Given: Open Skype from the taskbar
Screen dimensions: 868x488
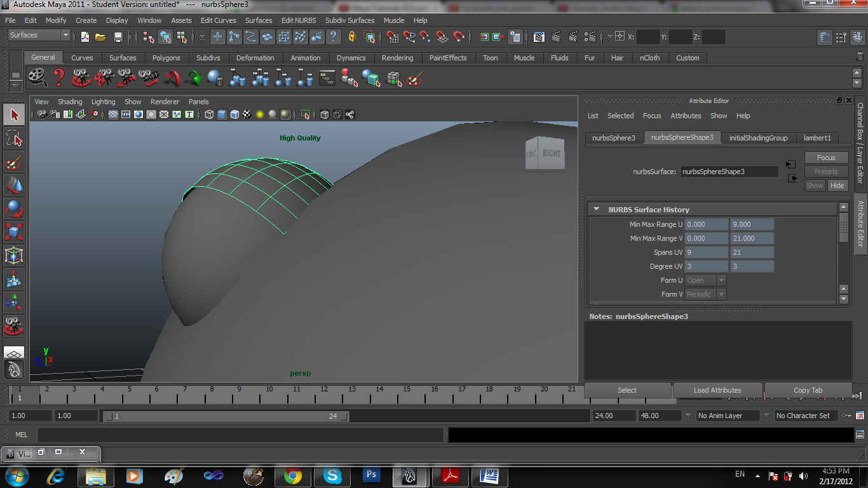Looking at the screenshot, I should pyautogui.click(x=332, y=475).
